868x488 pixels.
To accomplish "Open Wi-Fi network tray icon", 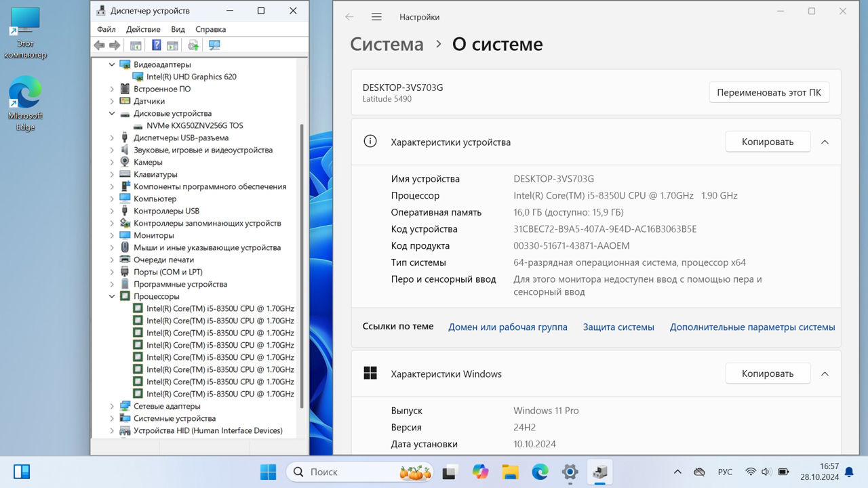I will (751, 472).
